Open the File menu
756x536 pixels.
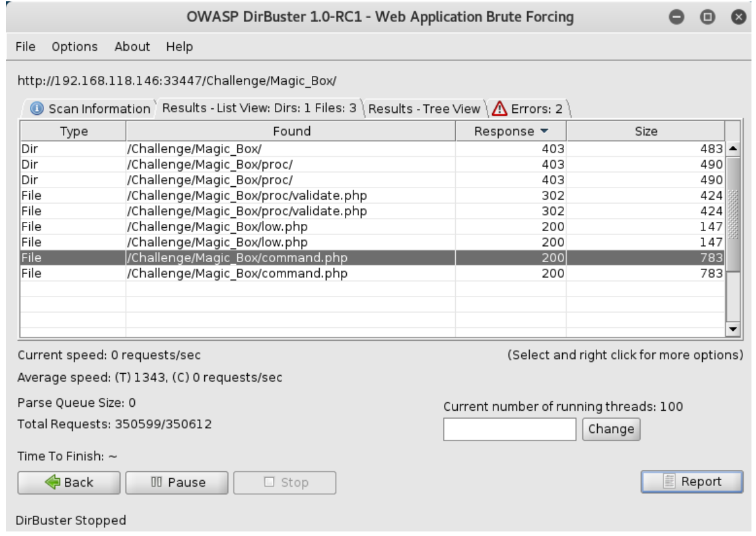(25, 47)
